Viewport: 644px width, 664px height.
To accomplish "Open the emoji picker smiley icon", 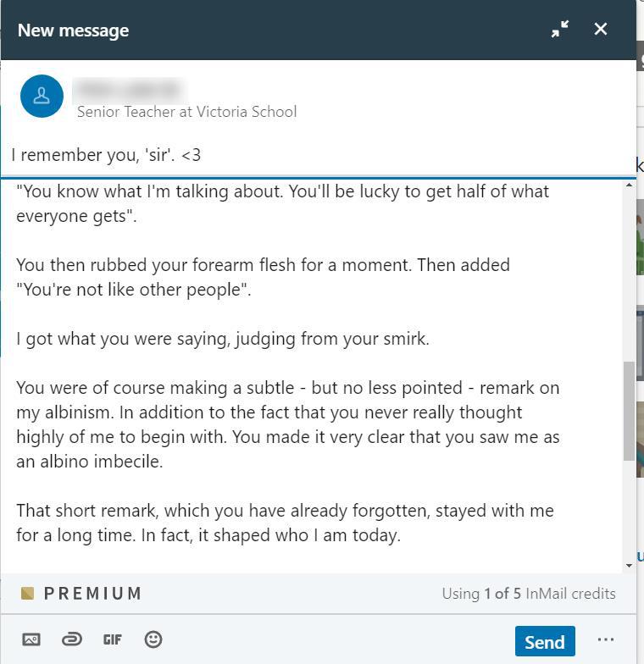I will click(153, 639).
